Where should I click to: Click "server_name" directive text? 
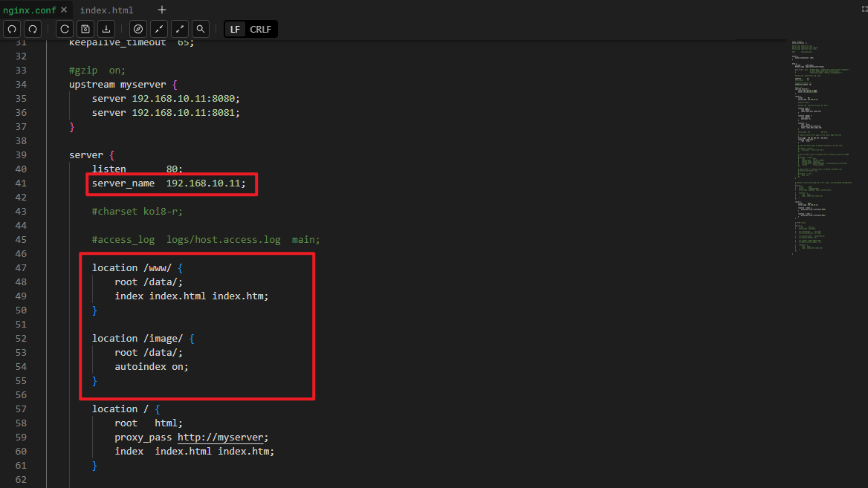coord(123,183)
